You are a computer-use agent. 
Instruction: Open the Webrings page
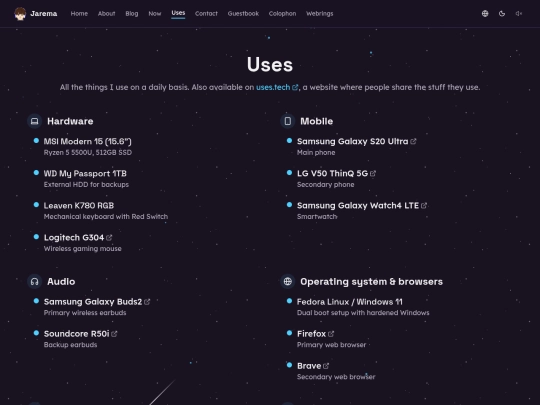coord(320,14)
